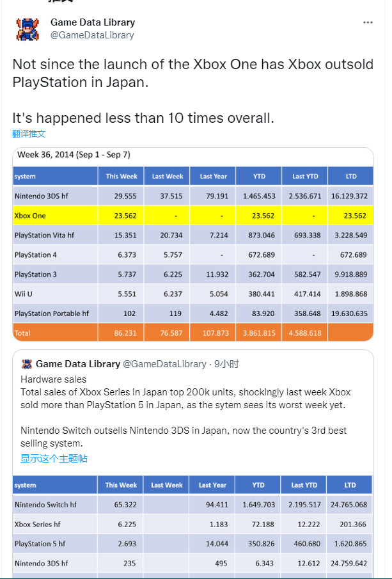The height and width of the screenshot is (579, 392).
Task: Click the PlayStation 5 hf row in the quoted table
Action: tap(193, 544)
